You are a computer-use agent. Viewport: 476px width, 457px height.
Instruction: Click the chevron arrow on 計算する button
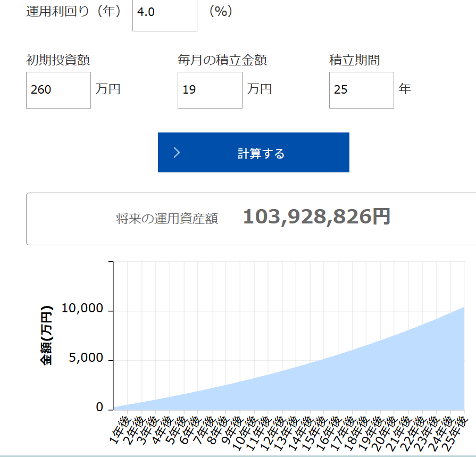point(177,153)
